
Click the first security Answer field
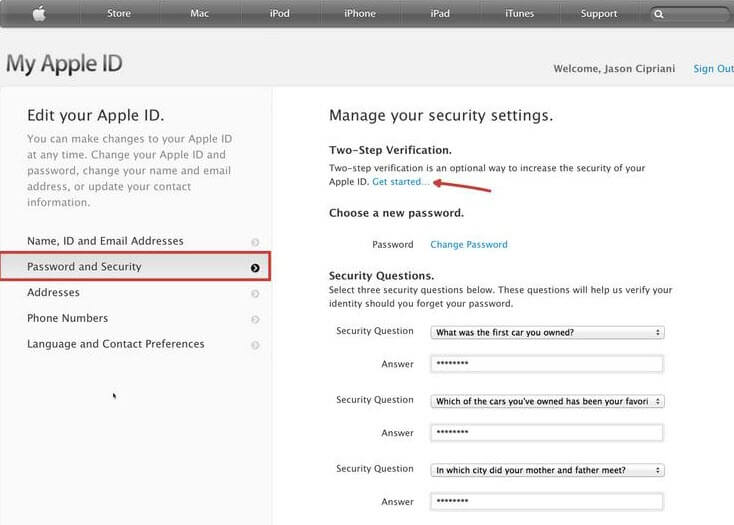coord(547,364)
